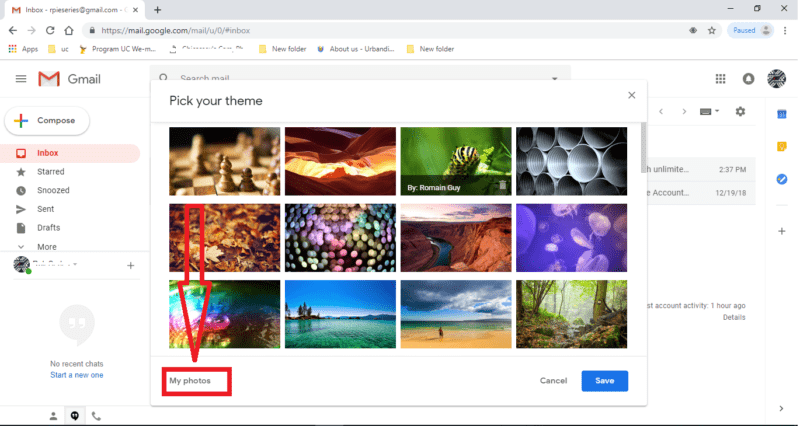This screenshot has height=426, width=800.
Task: Switch to the phone calls icon
Action: coord(96,416)
